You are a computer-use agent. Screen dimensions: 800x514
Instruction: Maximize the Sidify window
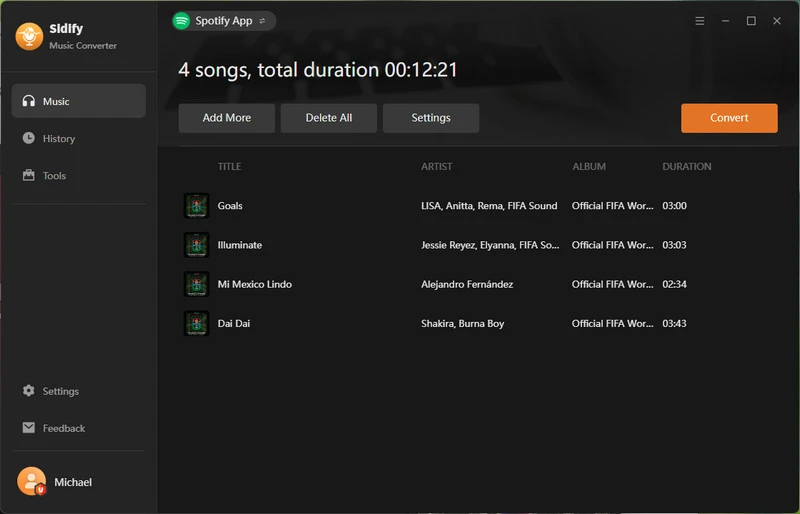(x=751, y=21)
